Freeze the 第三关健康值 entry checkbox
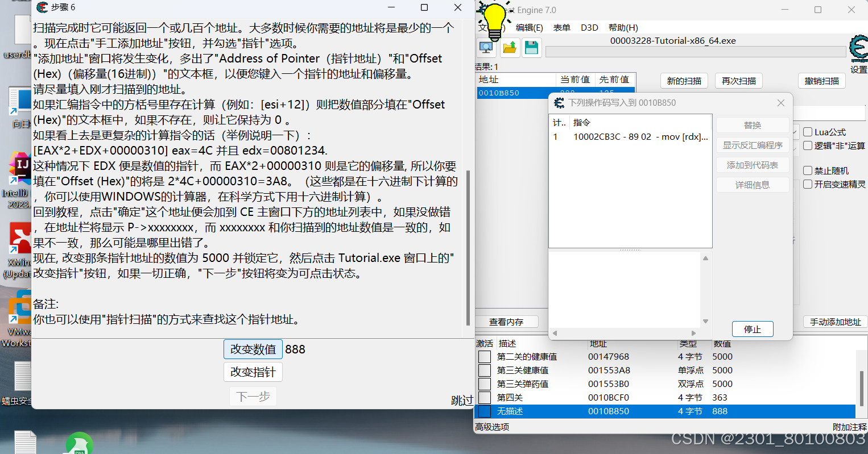868x454 pixels. pos(485,370)
